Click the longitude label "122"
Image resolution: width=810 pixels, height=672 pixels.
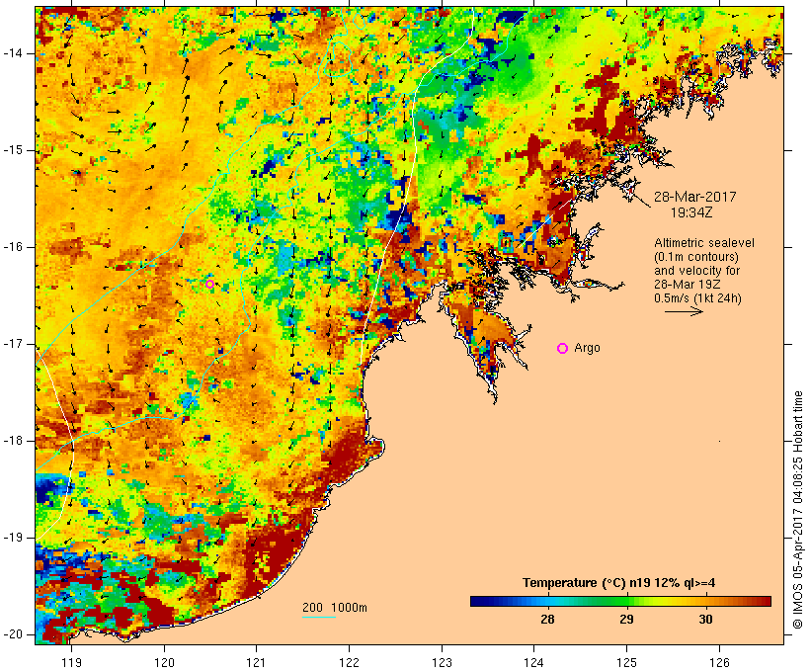coord(350,662)
